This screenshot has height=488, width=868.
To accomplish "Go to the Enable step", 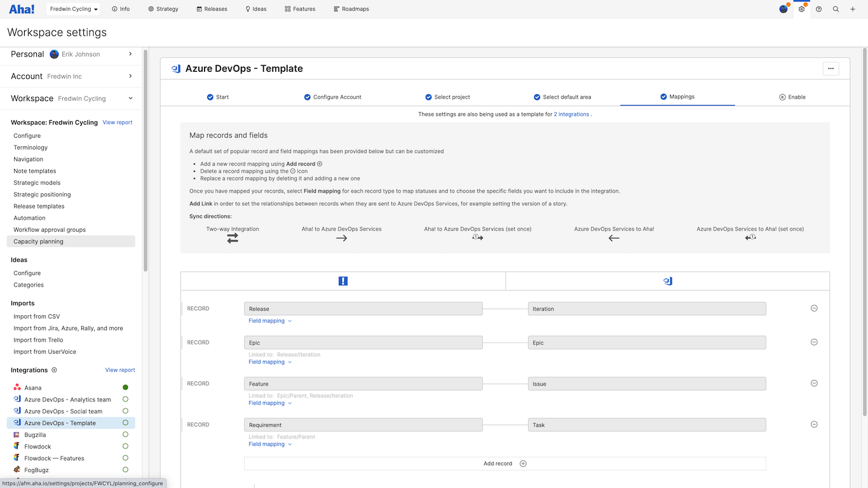I will [792, 97].
